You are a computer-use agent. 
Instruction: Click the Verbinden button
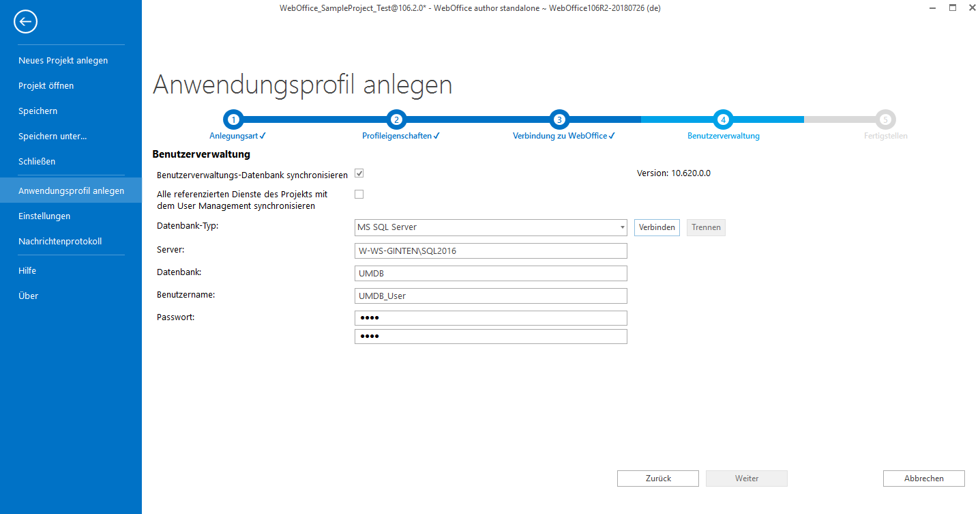click(x=657, y=227)
